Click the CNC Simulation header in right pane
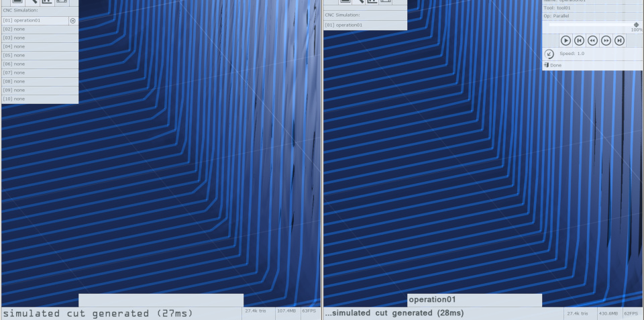This screenshot has height=320, width=644. point(365,15)
